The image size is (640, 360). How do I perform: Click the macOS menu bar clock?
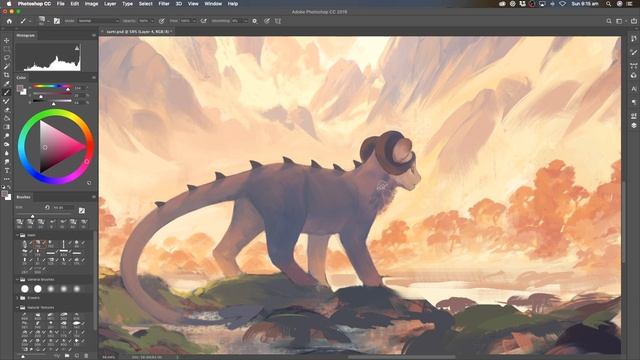pyautogui.click(x=585, y=4)
